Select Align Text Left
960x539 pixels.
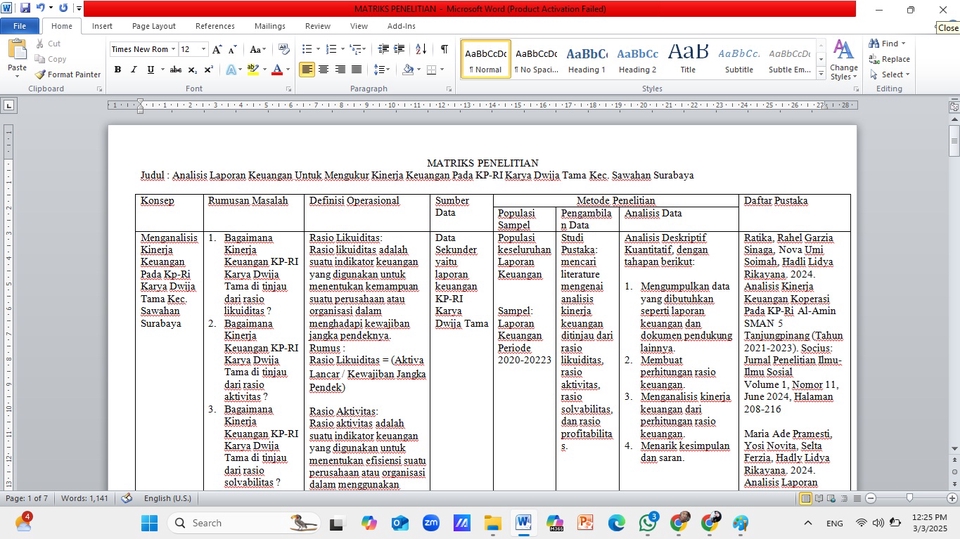pyautogui.click(x=307, y=70)
